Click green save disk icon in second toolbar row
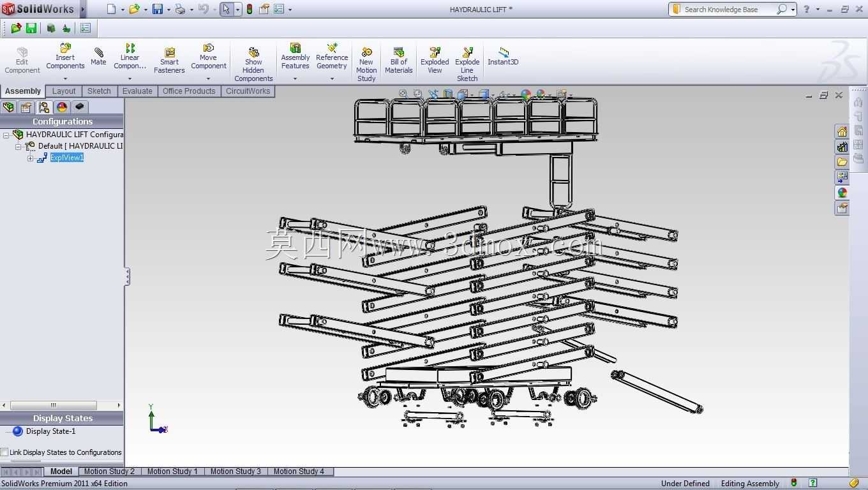Viewport: 868px width, 490px height. [x=31, y=28]
